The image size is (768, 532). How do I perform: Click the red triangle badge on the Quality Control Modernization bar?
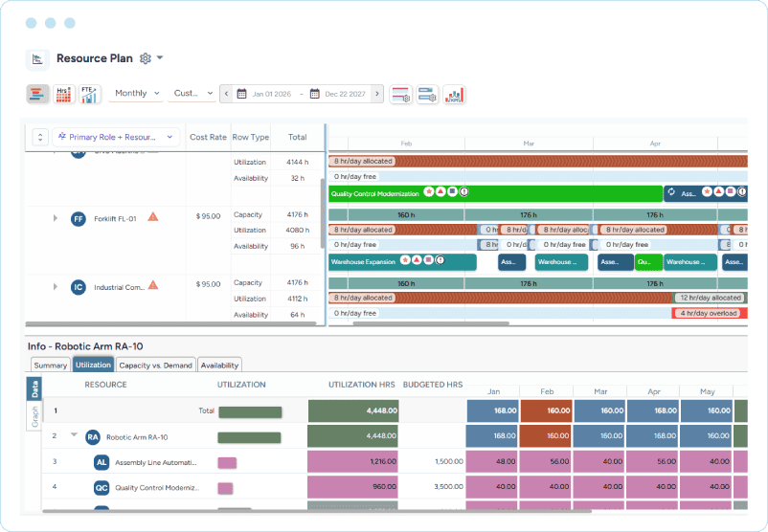tap(440, 191)
